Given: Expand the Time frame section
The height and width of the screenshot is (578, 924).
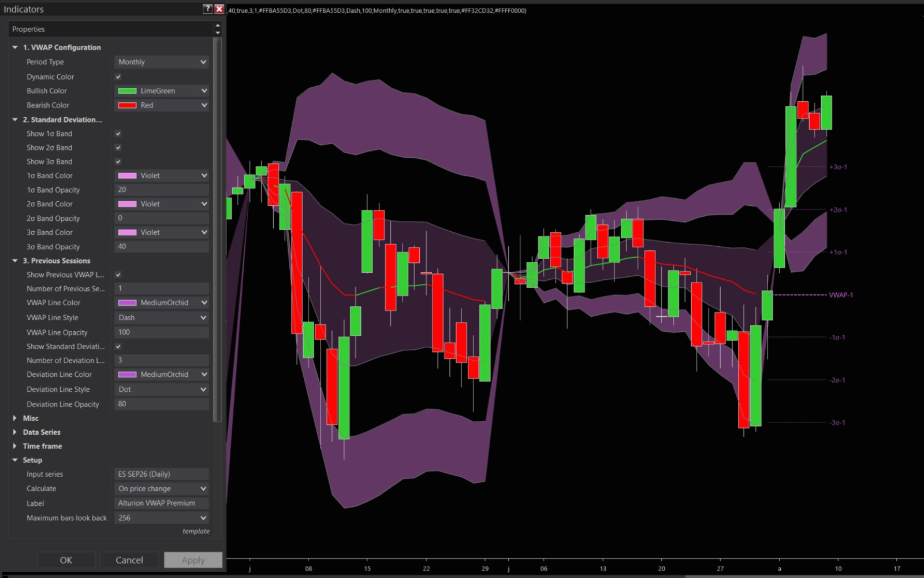Looking at the screenshot, I should coord(15,446).
